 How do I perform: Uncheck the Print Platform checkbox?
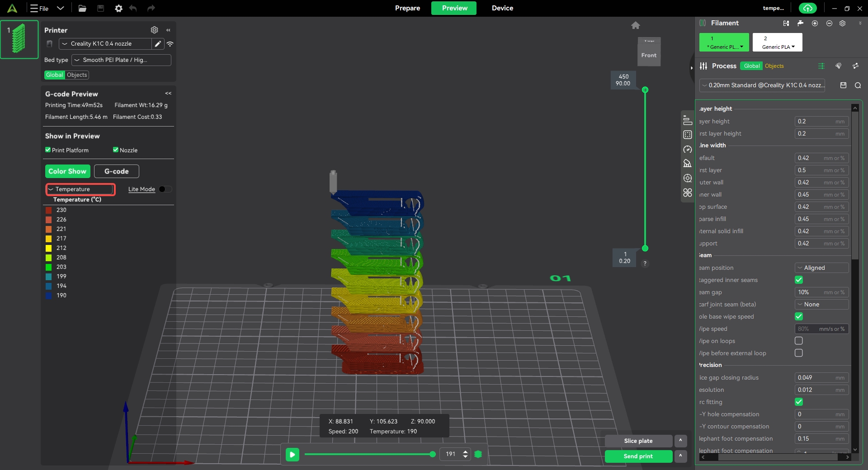[x=48, y=150]
